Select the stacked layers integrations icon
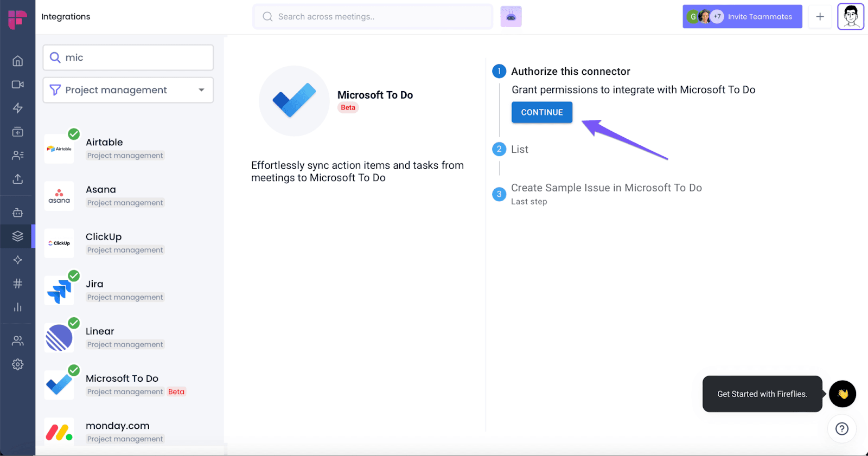The height and width of the screenshot is (456, 868). coord(18,236)
